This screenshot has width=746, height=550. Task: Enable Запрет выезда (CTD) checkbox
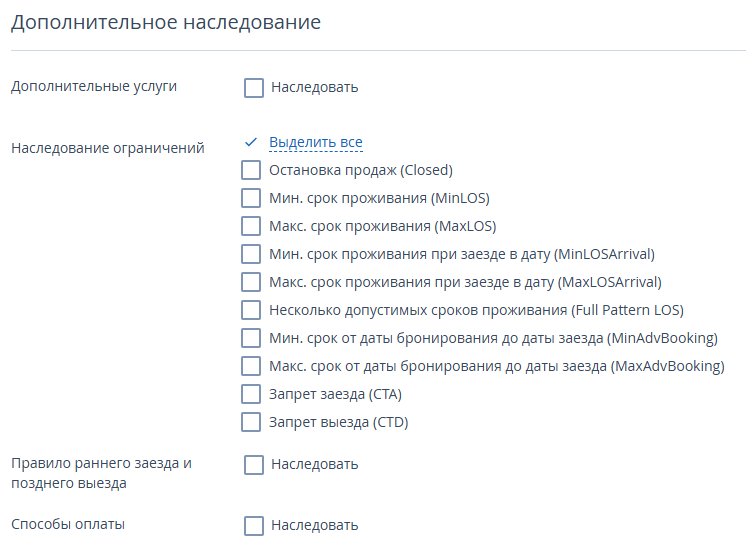[251, 422]
